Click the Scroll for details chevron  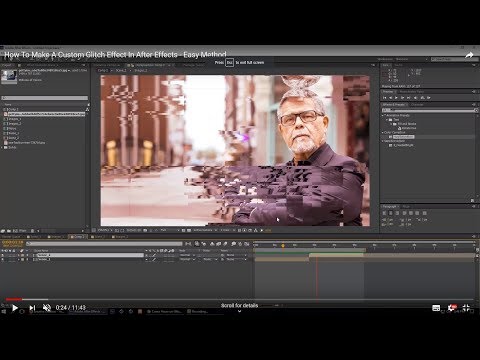click(x=239, y=311)
